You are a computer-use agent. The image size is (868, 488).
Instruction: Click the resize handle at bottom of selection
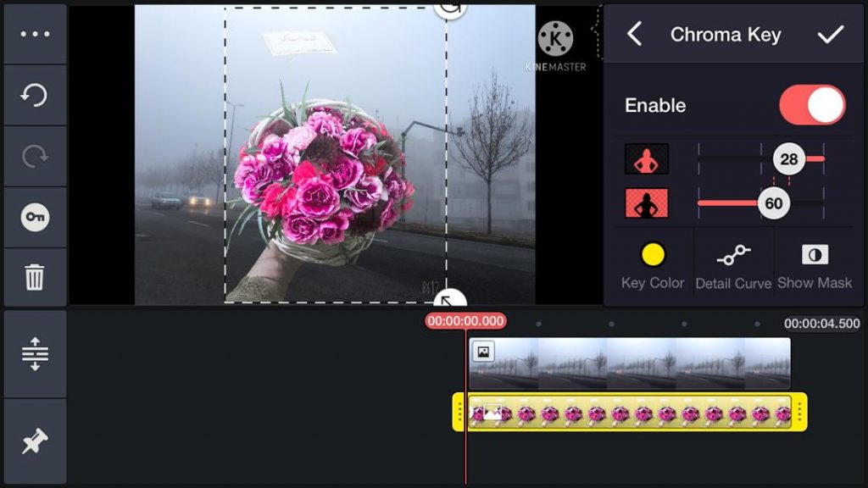point(449,301)
